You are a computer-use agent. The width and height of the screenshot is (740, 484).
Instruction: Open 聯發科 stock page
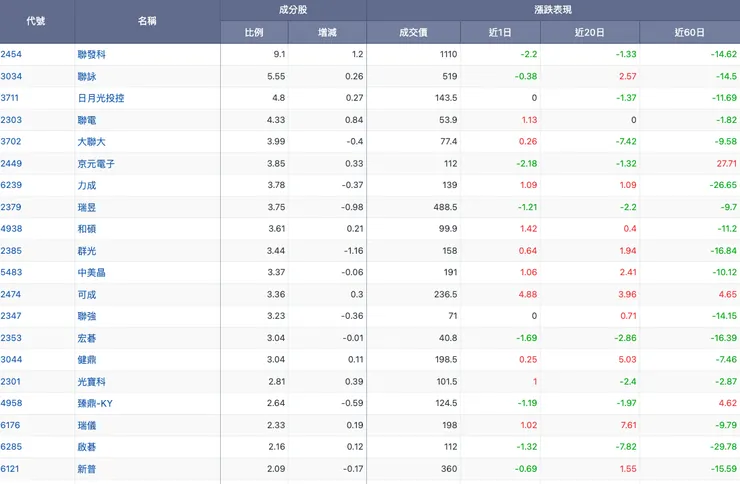pos(92,54)
